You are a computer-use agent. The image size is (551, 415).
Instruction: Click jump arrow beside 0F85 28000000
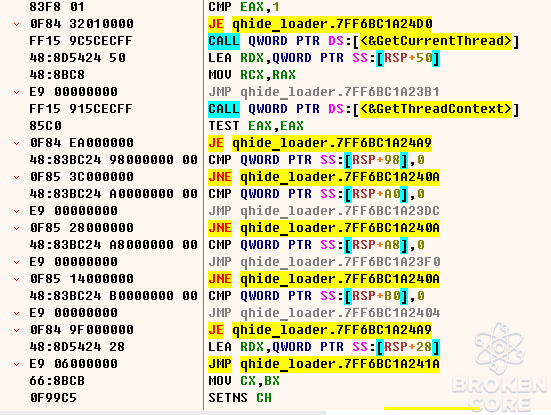pos(17,228)
